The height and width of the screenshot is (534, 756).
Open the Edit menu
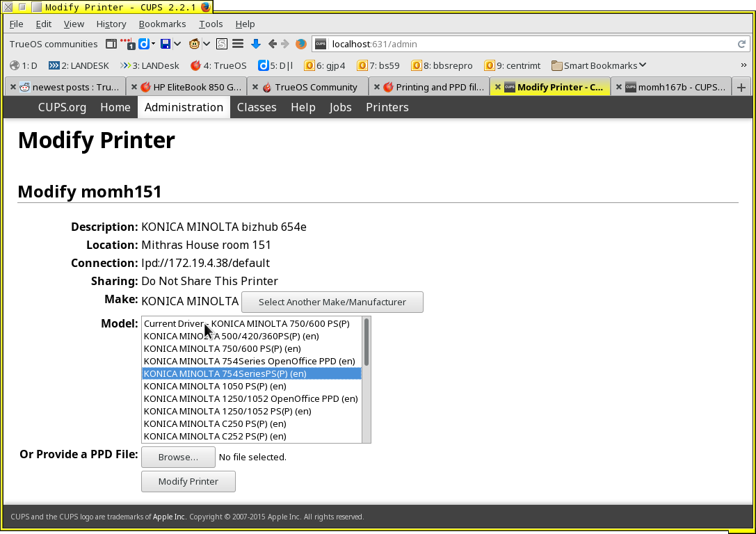point(43,24)
